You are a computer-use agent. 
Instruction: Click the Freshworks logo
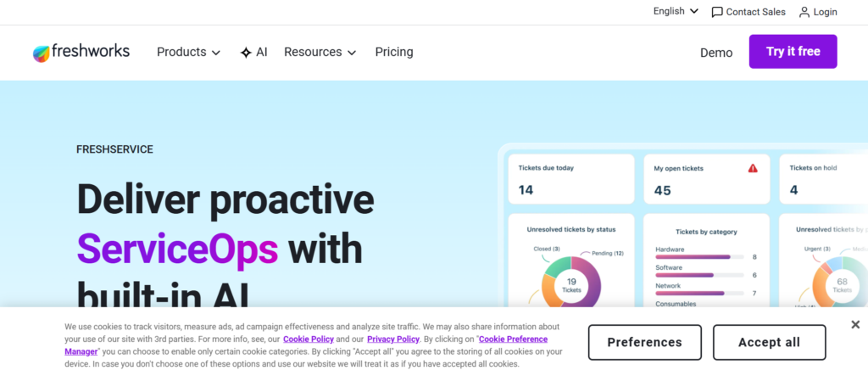81,53
